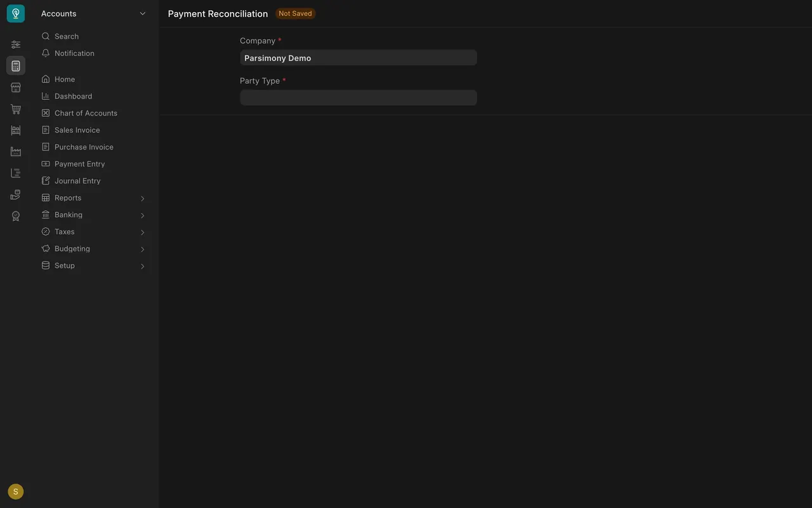Open the storefront icon in the rail
Viewport: 812px width, 508px height.
click(x=16, y=88)
